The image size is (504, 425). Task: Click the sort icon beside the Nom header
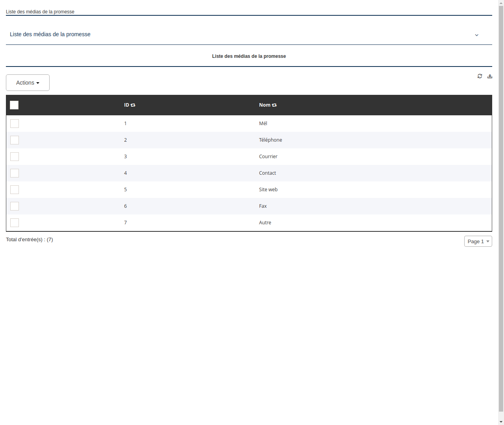[x=274, y=105]
